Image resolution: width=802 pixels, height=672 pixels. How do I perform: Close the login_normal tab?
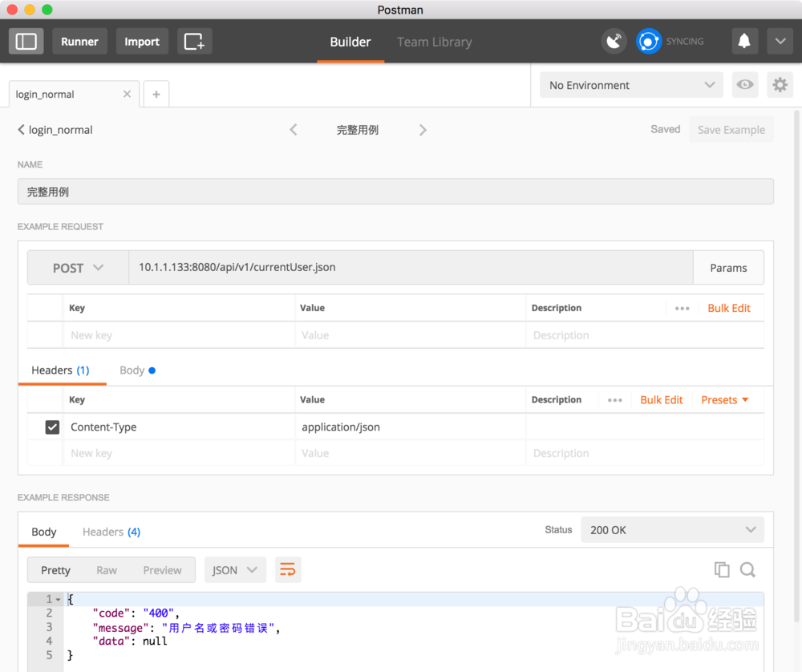click(x=127, y=94)
